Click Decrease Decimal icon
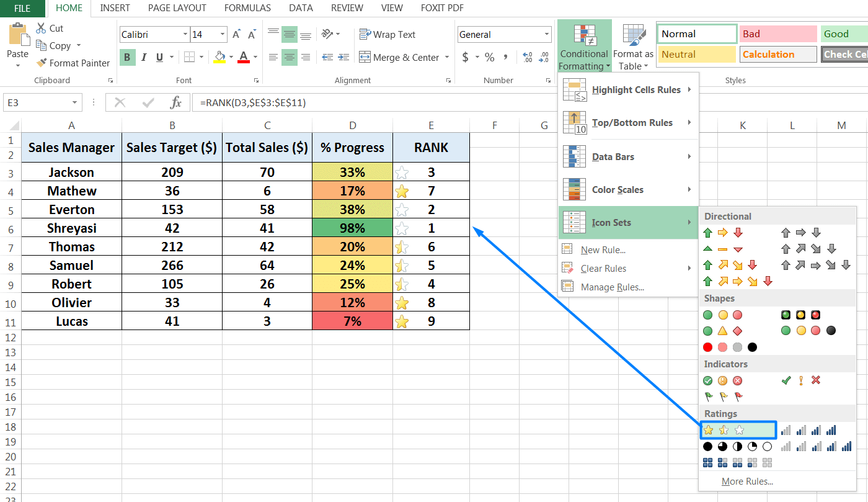 click(544, 58)
